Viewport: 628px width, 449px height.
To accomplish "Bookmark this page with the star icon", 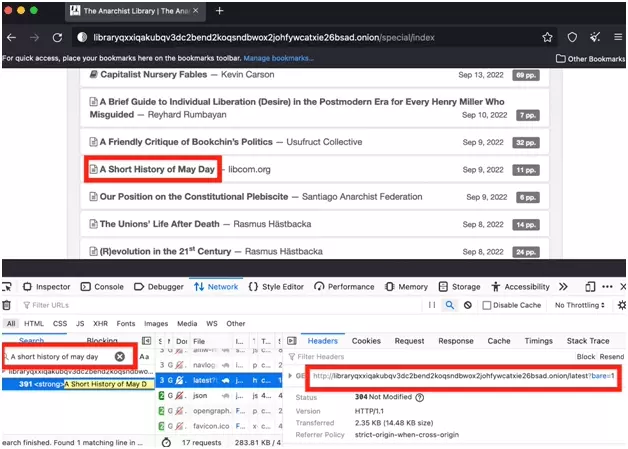I will [x=547, y=37].
